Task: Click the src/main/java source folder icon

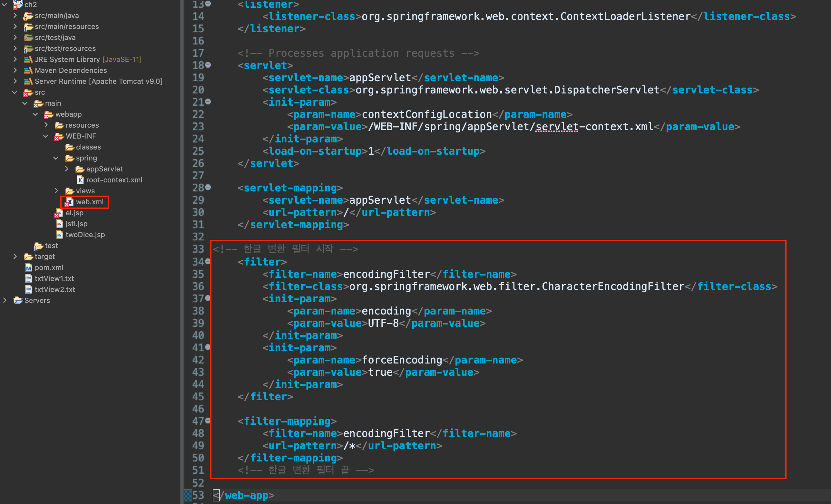Action: tap(28, 16)
